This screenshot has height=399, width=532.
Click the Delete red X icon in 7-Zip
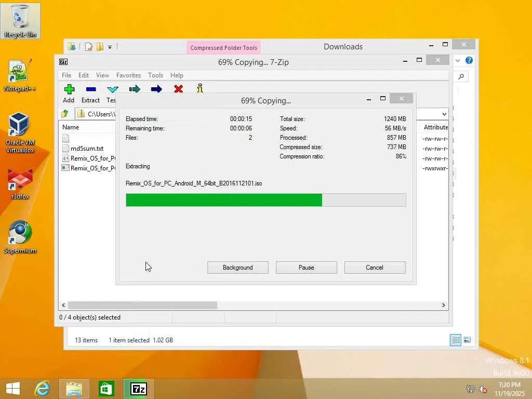pyautogui.click(x=178, y=89)
